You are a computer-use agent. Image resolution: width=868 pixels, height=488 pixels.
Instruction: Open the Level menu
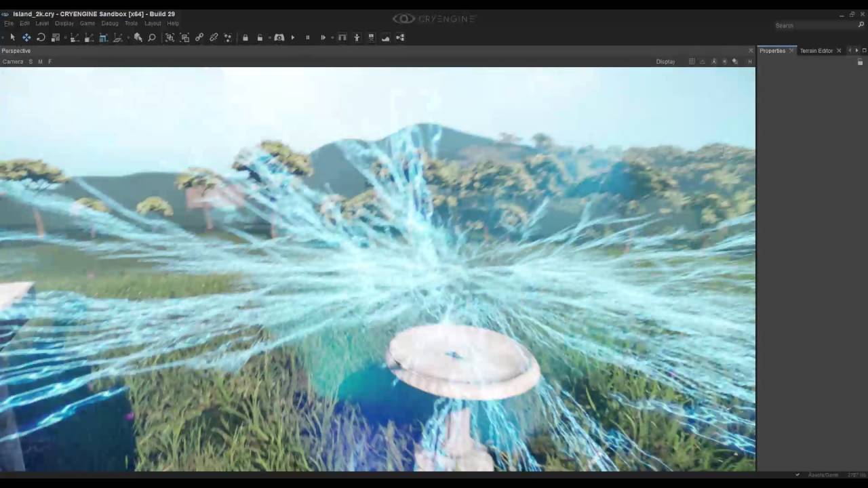click(x=42, y=24)
